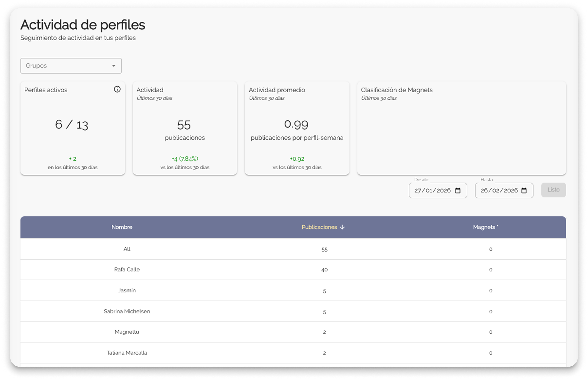Click the Listo button
Screen dimensions: 588x379
[x=553, y=190]
